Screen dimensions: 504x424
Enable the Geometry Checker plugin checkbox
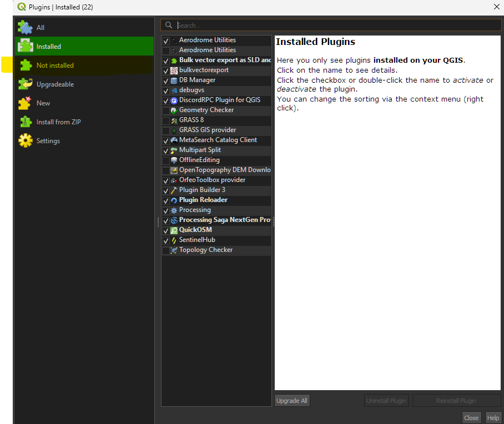[x=166, y=110]
